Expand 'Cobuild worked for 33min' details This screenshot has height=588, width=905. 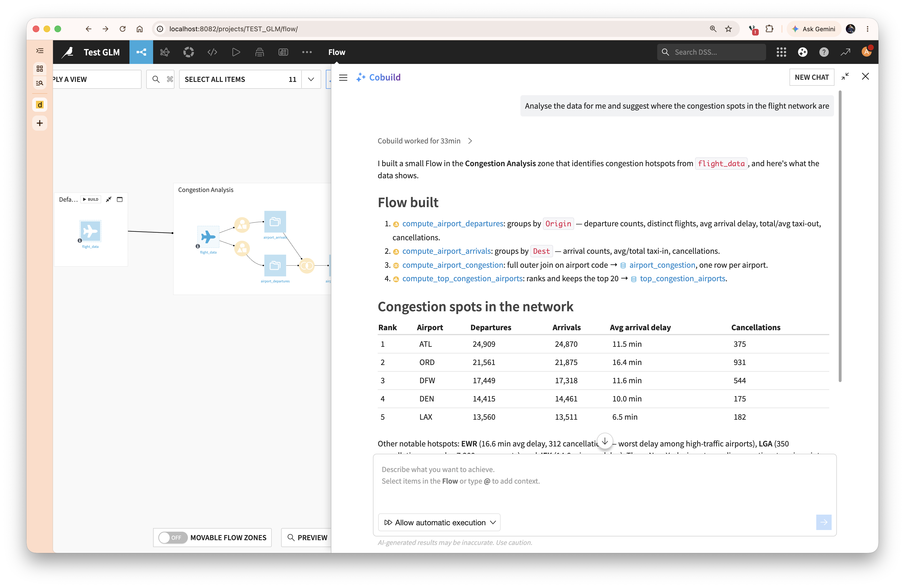[x=425, y=141]
